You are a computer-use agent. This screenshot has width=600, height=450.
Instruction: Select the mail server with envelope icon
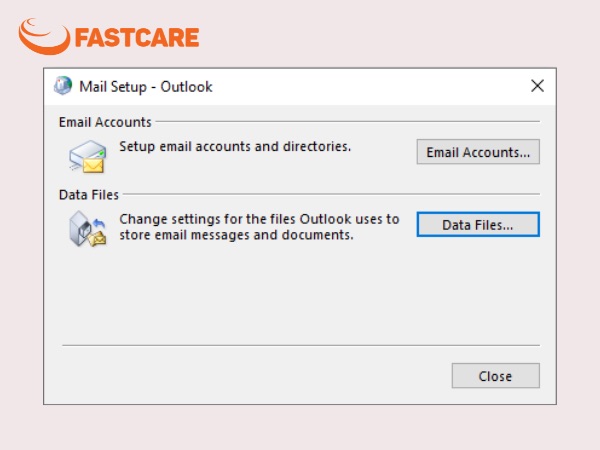(87, 156)
